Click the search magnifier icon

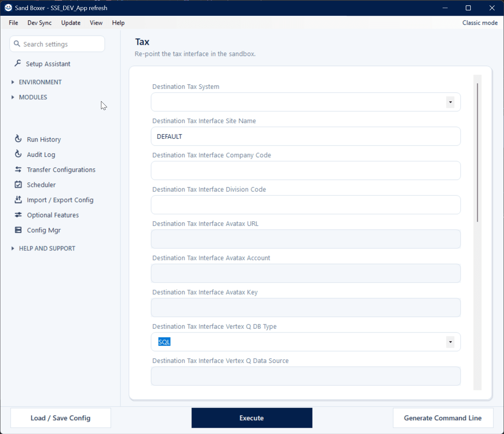click(x=17, y=44)
